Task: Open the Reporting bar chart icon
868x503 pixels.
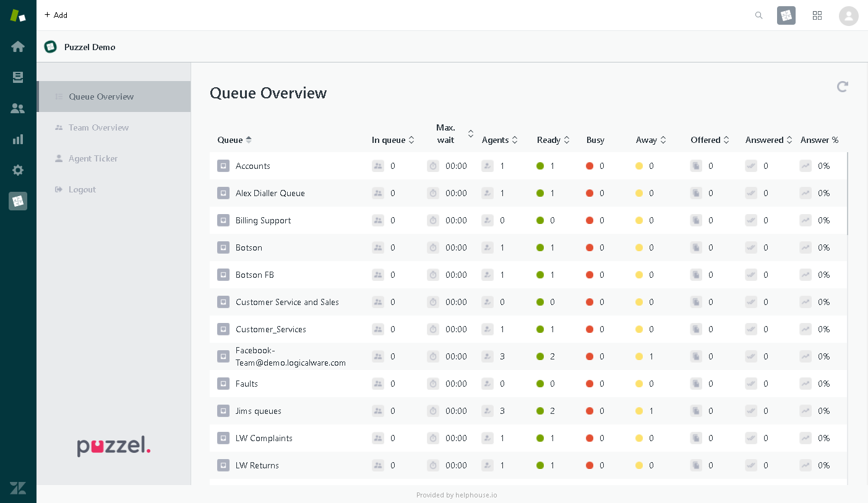Action: (x=18, y=139)
